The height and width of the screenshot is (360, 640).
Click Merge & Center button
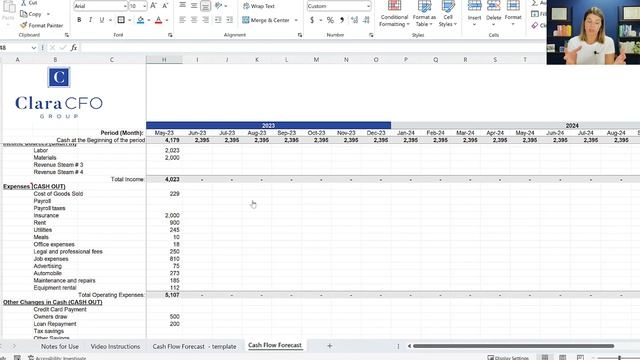[266, 20]
